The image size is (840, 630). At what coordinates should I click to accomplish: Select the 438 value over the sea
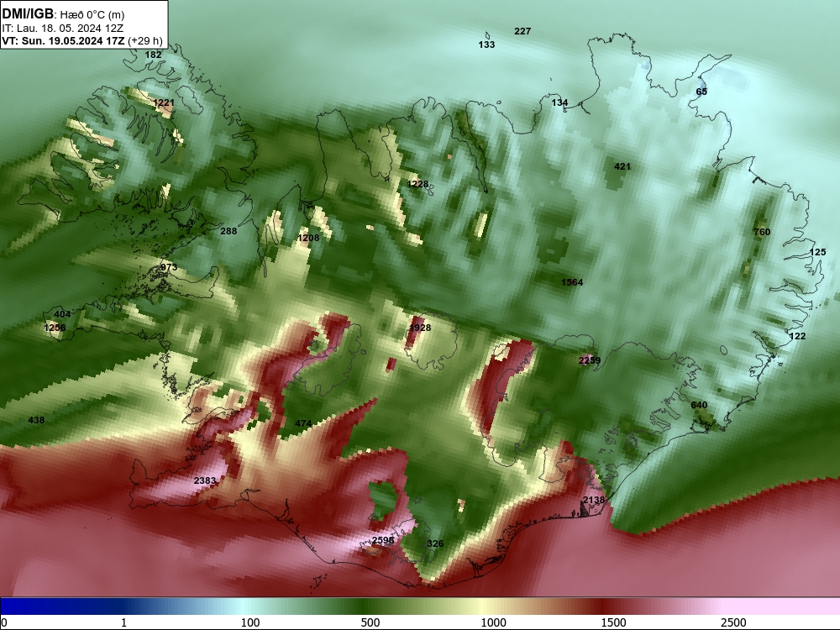[36, 420]
